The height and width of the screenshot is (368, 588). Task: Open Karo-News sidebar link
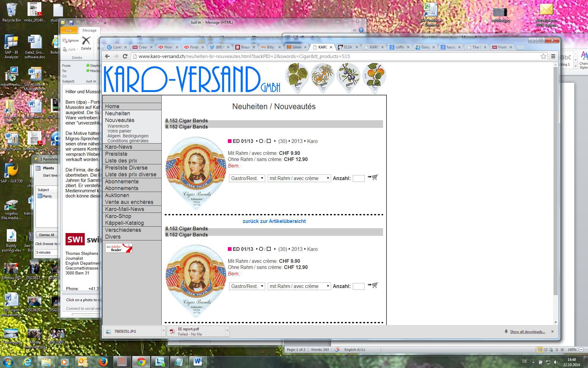tap(119, 147)
